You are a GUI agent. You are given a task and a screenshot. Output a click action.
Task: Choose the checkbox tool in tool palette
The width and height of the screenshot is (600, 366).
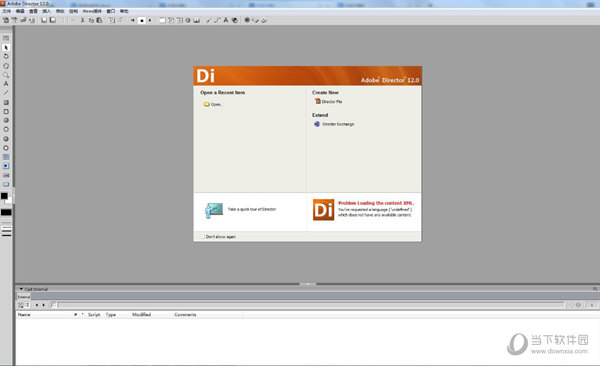[x=6, y=157]
